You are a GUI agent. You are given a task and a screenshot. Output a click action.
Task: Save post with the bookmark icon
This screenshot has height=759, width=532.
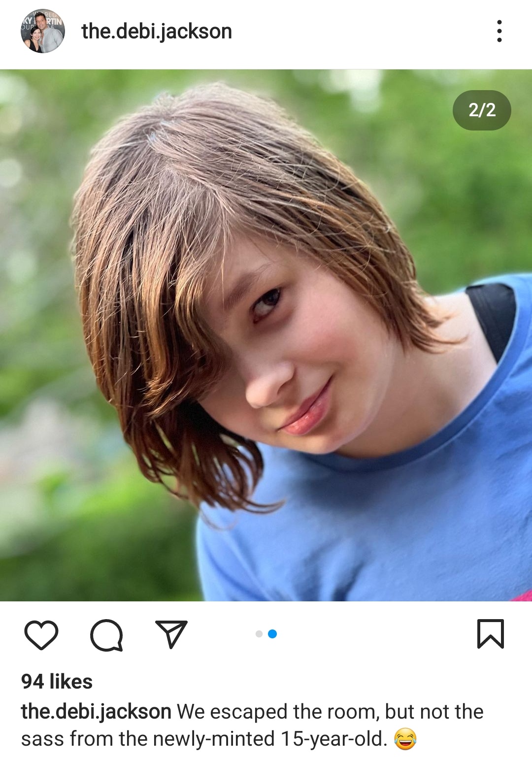(x=491, y=634)
